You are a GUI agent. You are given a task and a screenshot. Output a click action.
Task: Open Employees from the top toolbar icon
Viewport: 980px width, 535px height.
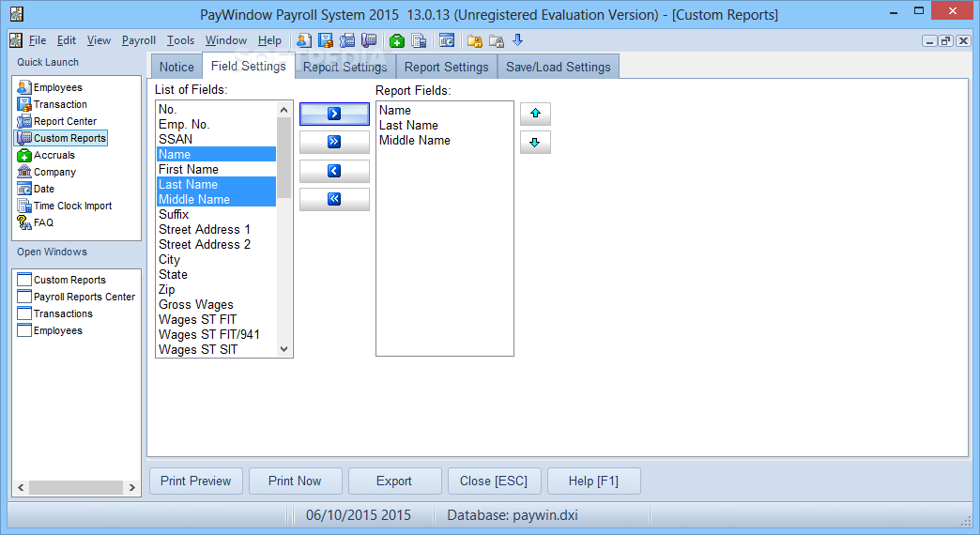(304, 40)
